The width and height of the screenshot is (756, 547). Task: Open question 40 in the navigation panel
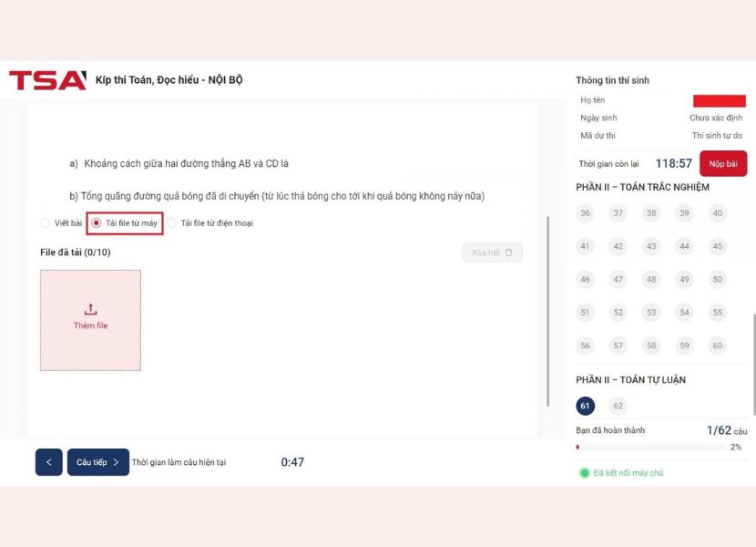pos(718,213)
